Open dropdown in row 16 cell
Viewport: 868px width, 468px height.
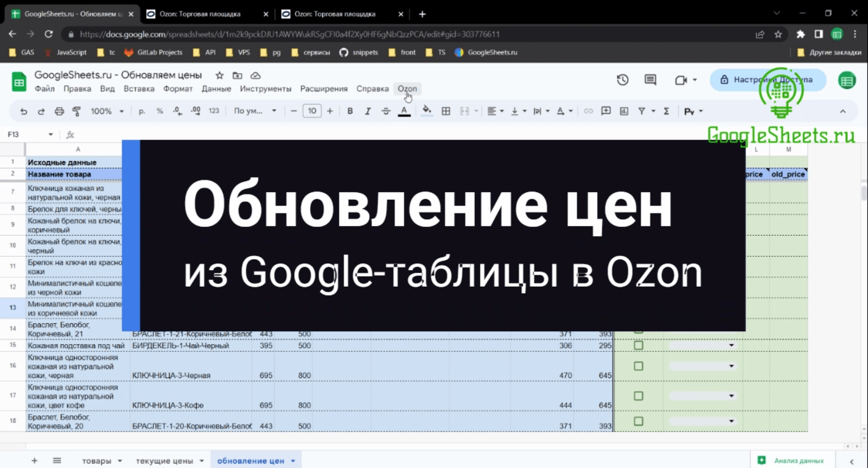731,366
